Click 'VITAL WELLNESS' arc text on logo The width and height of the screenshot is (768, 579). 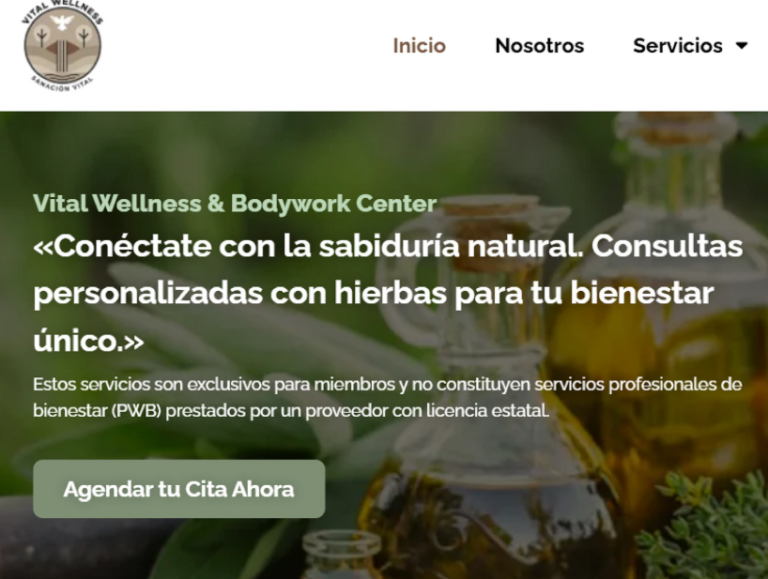click(62, 10)
